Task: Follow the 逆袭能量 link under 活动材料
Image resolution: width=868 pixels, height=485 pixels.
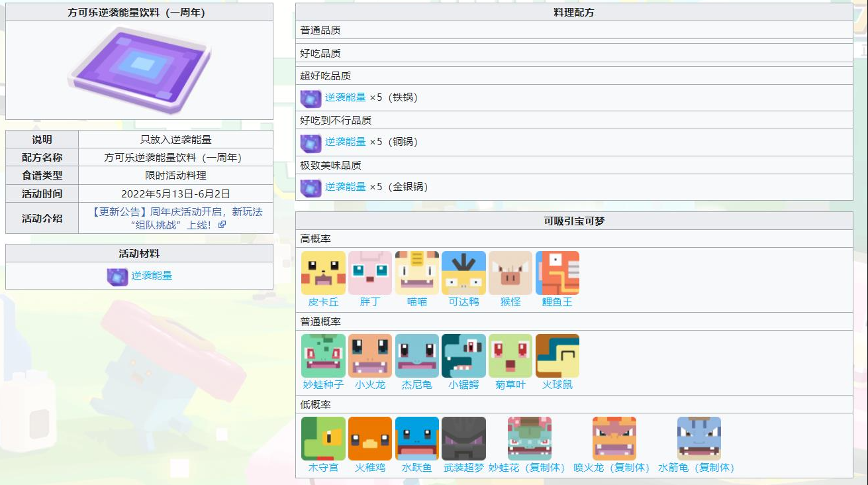Action: tap(152, 276)
